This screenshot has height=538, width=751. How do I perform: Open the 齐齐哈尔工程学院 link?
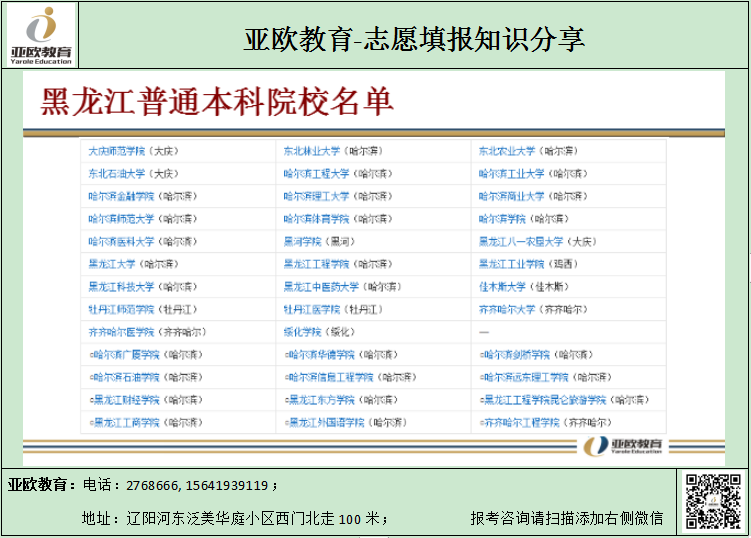[522, 423]
